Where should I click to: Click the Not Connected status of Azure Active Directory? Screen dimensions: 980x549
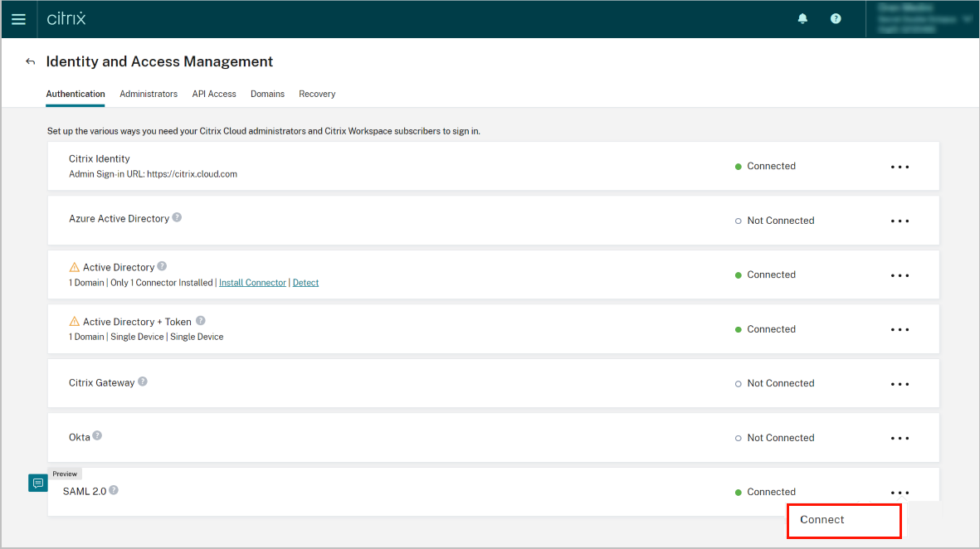(x=775, y=221)
